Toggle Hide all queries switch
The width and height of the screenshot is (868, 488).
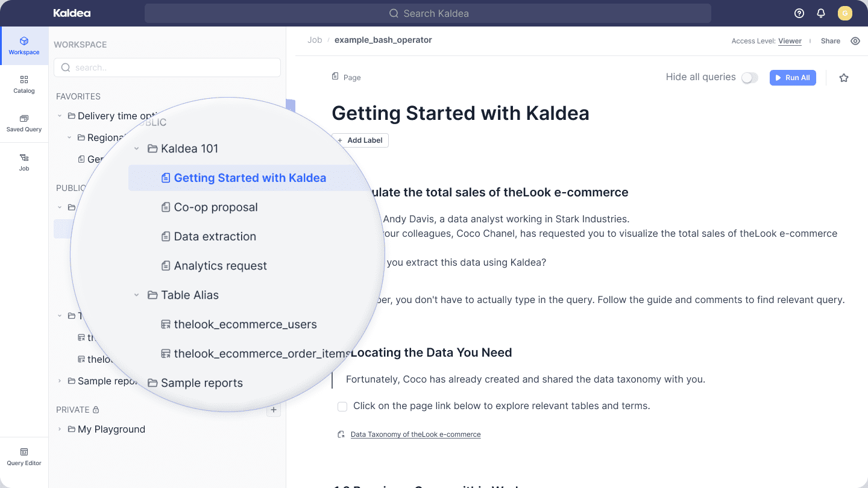(x=749, y=78)
